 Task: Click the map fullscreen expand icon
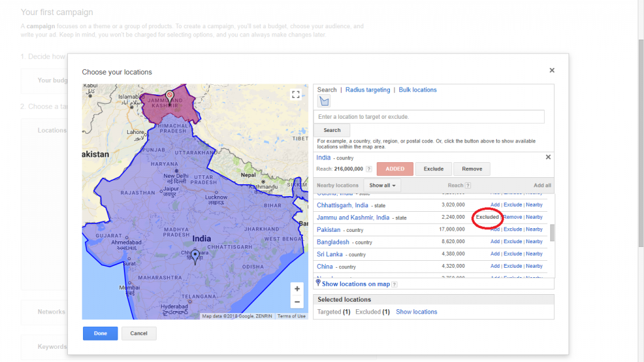tap(296, 94)
